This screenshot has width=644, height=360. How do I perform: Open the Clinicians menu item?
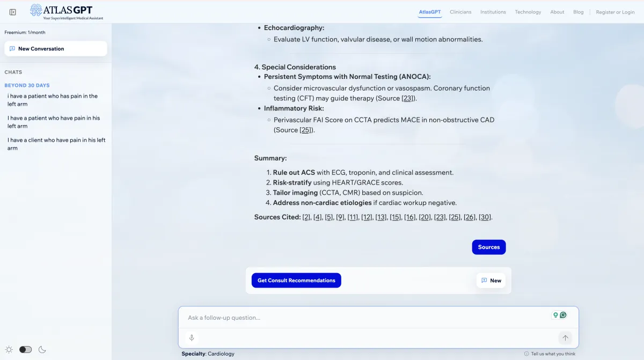coord(460,12)
